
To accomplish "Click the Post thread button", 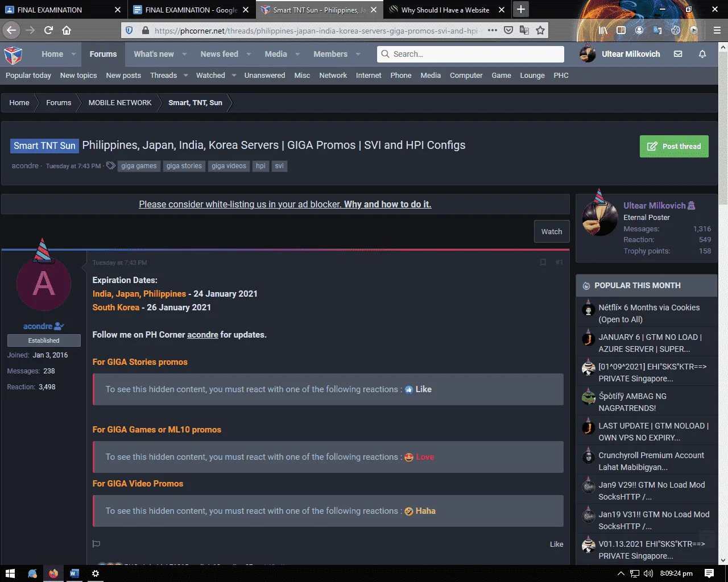I will (674, 146).
